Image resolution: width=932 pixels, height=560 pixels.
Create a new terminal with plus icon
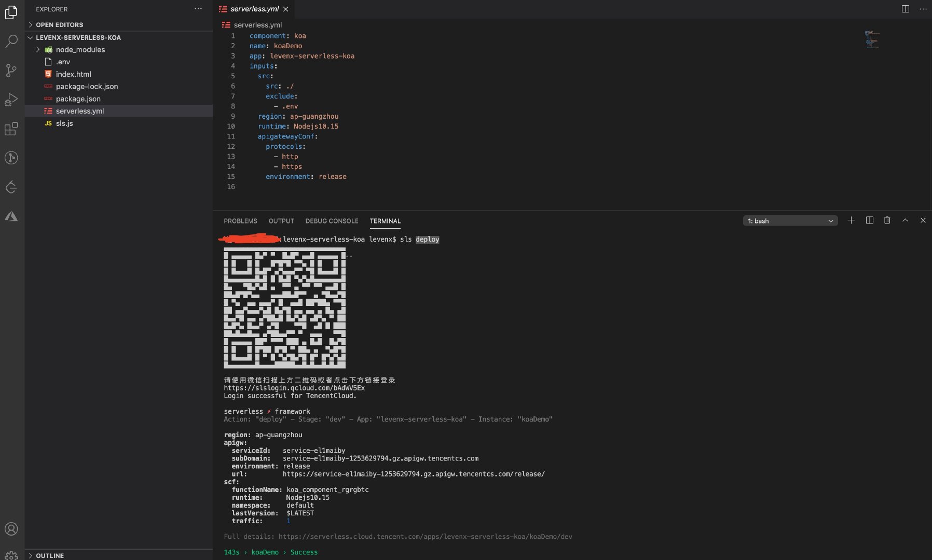point(851,220)
